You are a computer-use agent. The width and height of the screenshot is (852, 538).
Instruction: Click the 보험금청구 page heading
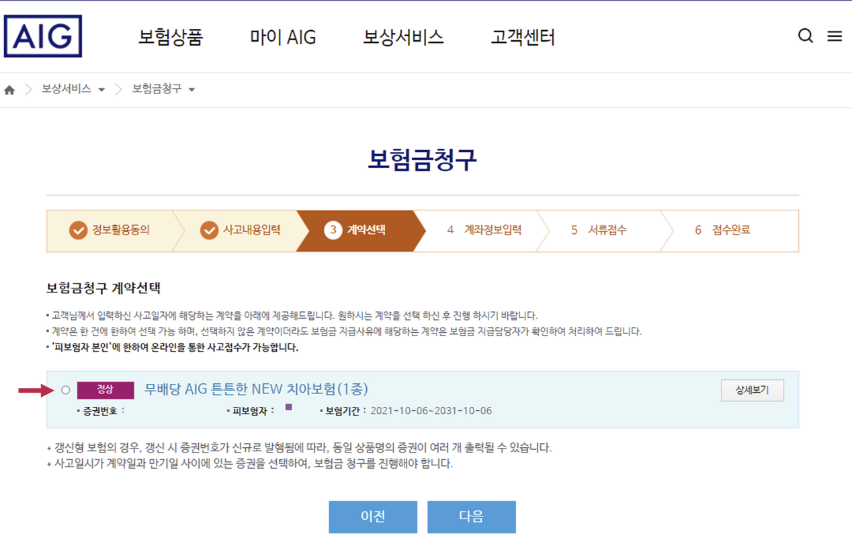(422, 160)
